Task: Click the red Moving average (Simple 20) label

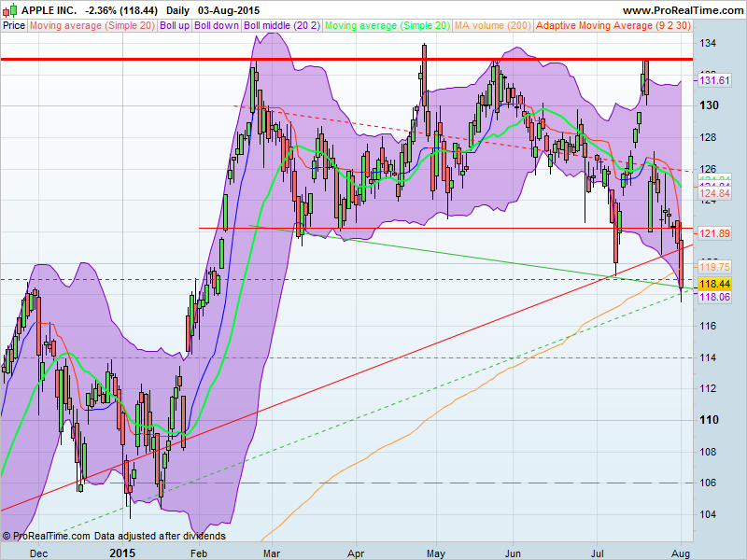Action: 92,26
